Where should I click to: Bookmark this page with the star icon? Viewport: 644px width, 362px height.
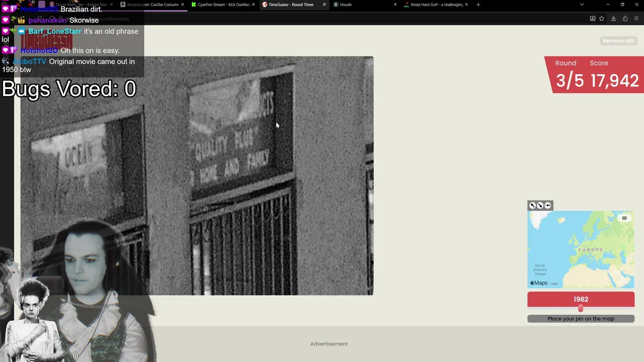[602, 19]
